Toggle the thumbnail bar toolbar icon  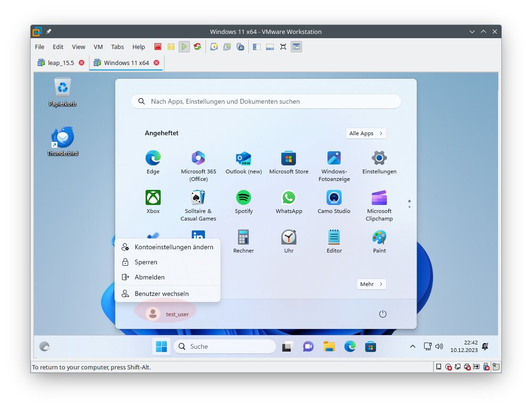pyautogui.click(x=270, y=47)
